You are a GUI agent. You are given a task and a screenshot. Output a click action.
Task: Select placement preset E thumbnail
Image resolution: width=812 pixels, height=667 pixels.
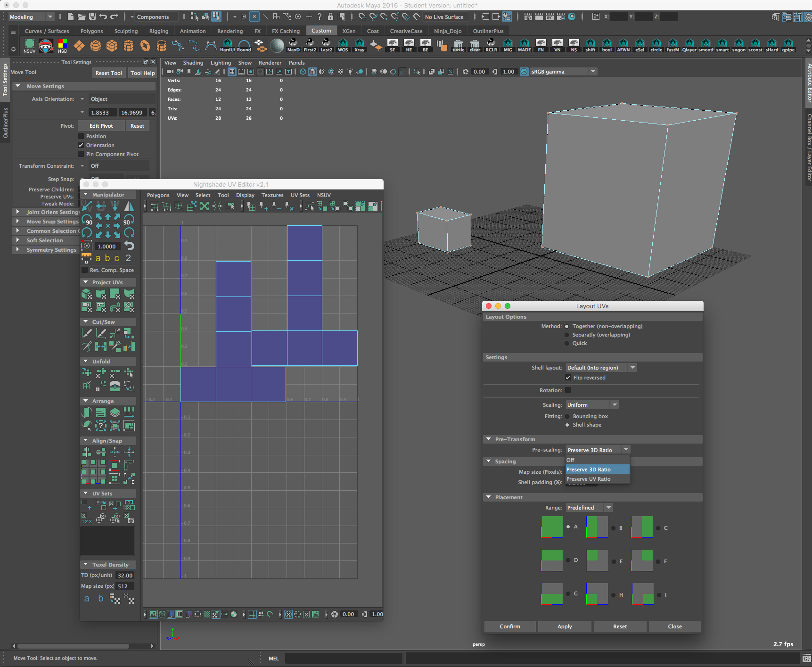pyautogui.click(x=597, y=560)
